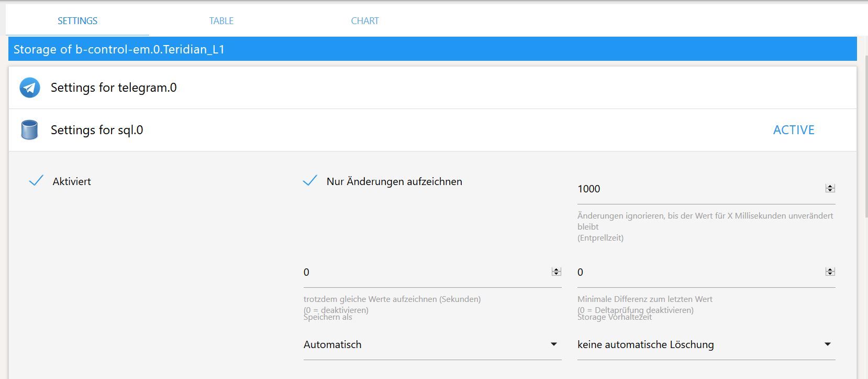Open the SETTINGS tab
Image resolution: width=868 pixels, height=379 pixels.
(x=77, y=21)
